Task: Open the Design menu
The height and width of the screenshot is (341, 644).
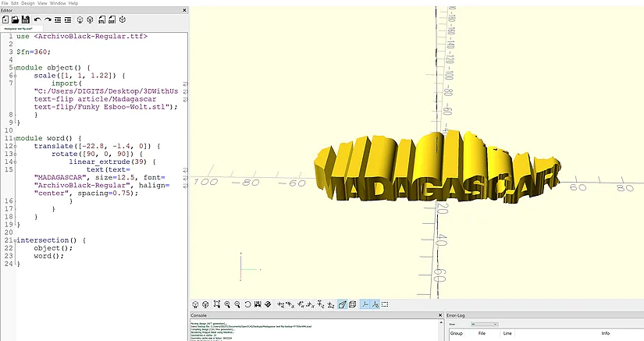Action: pyautogui.click(x=28, y=3)
